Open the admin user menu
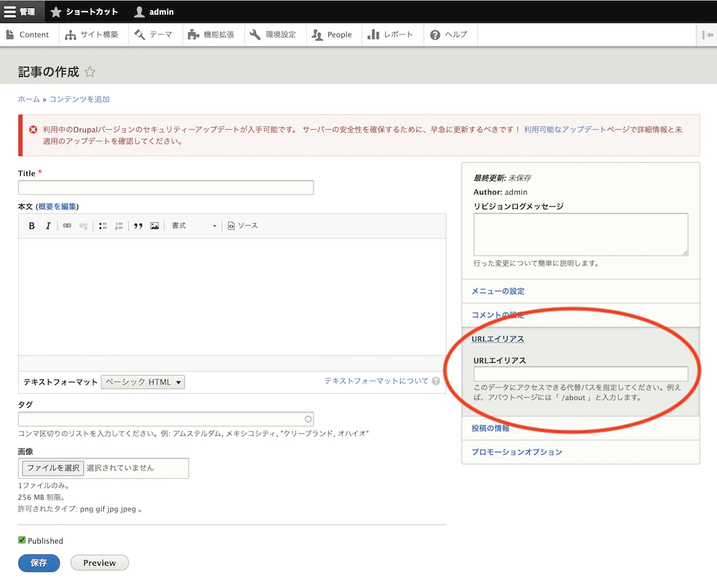The height and width of the screenshot is (588, 717). point(154,11)
